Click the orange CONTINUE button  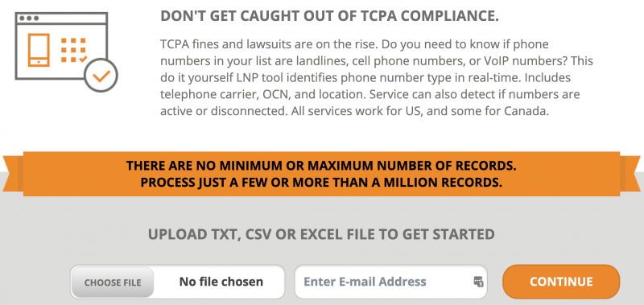(561, 282)
